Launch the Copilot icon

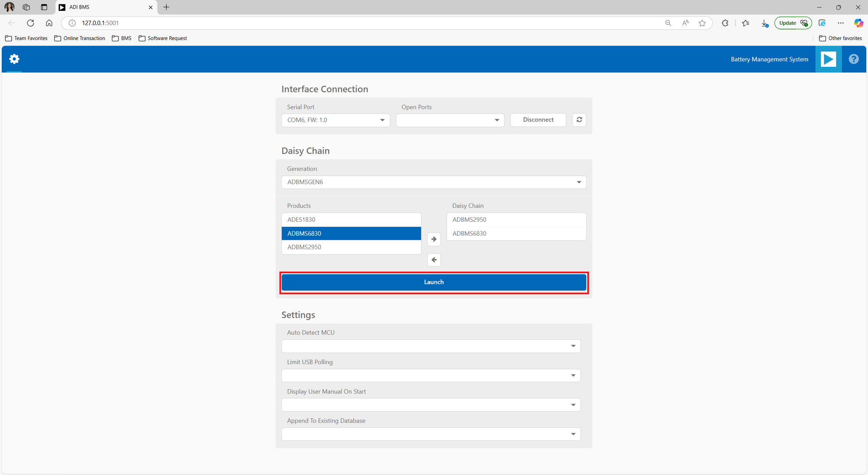coord(858,23)
